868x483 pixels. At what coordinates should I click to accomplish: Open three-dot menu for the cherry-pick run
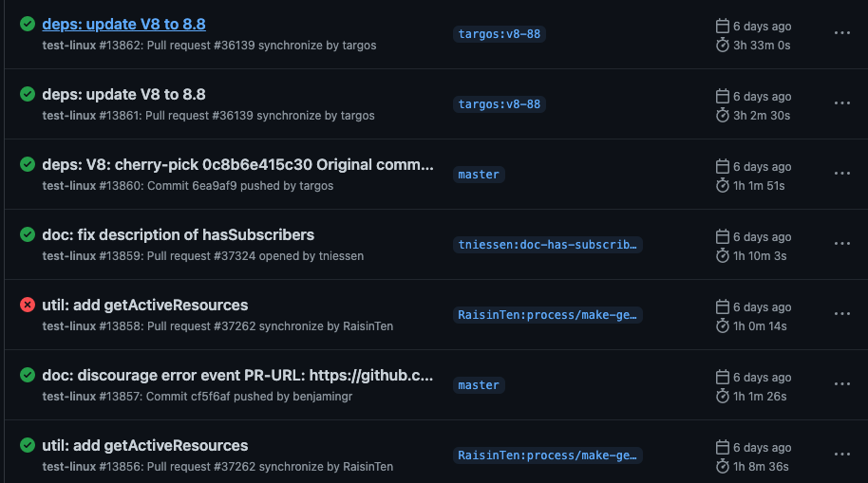tap(842, 174)
